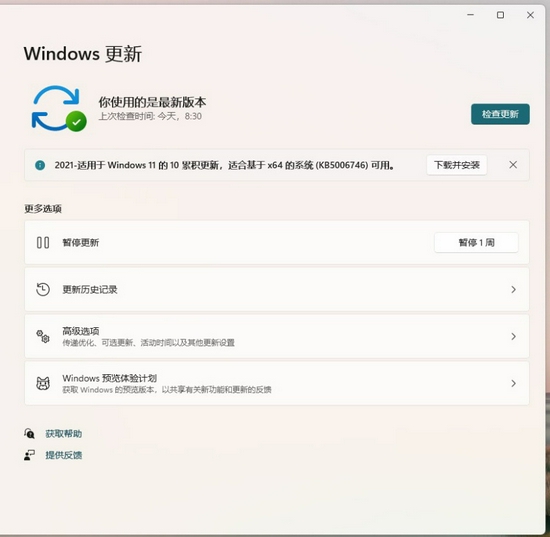
Task: Click the Windows 更新 page title
Action: (83, 54)
